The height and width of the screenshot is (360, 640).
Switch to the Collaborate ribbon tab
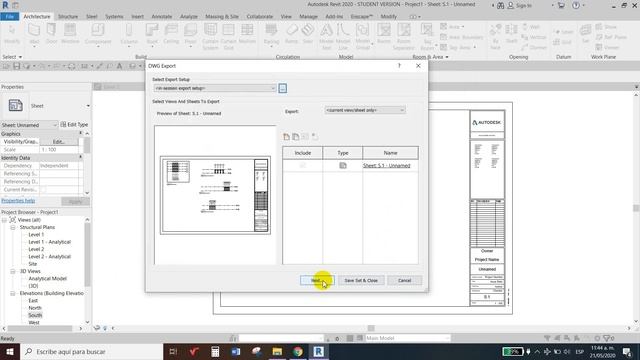pos(260,17)
